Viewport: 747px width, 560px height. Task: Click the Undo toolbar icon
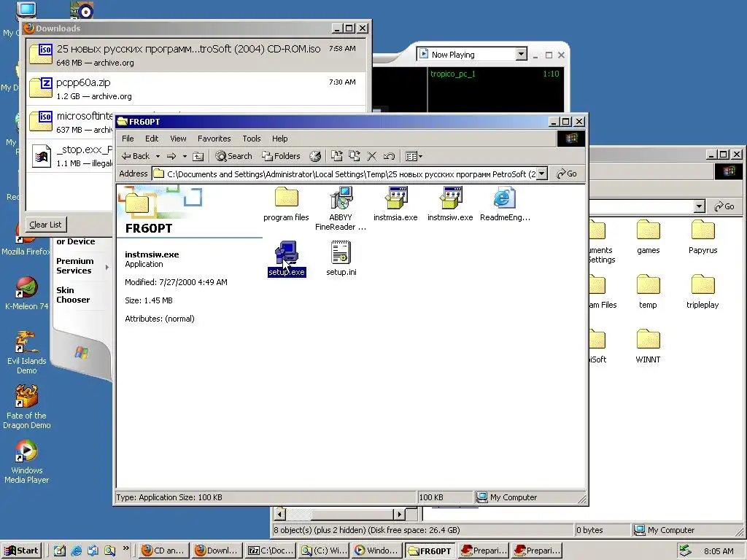pyautogui.click(x=390, y=156)
